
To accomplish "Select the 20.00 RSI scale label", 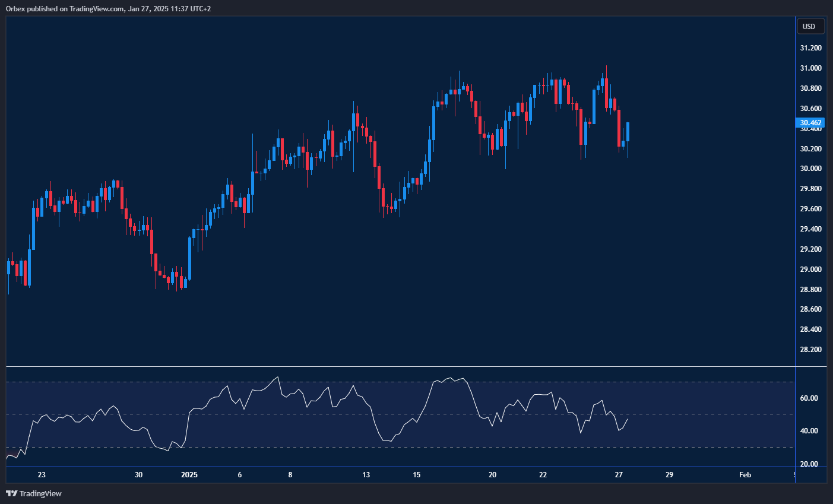I will point(809,464).
